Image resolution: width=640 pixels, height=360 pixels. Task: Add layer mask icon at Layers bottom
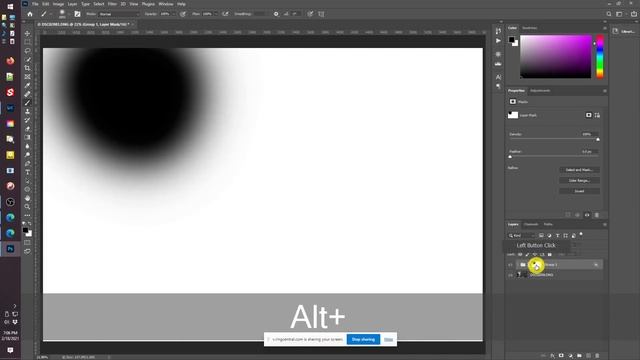[561, 356]
